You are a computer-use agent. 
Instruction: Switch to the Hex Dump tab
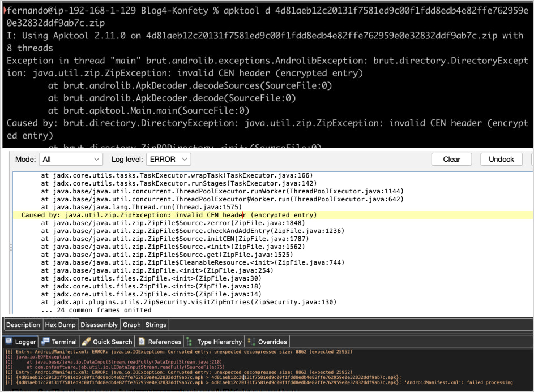[x=60, y=324]
